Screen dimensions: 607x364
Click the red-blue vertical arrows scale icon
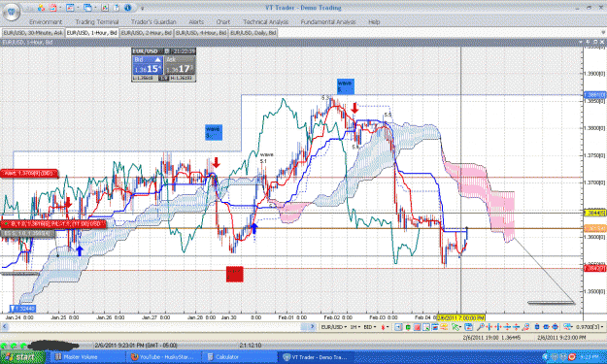[x=507, y=327]
